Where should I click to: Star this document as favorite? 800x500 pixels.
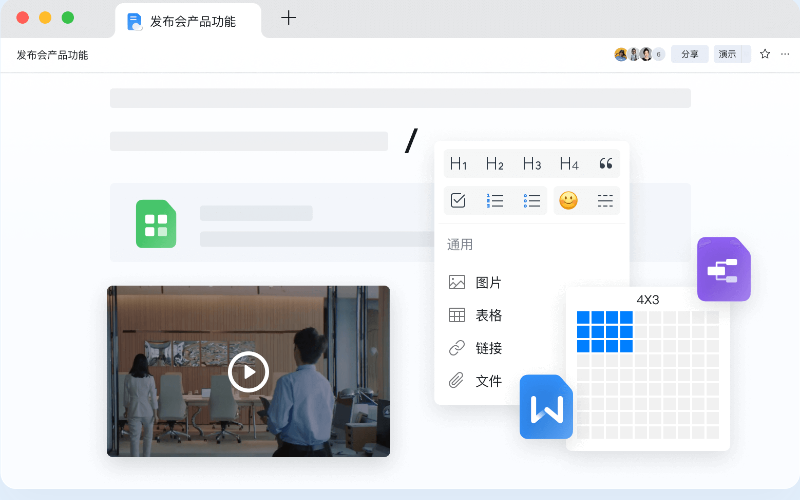(x=765, y=55)
